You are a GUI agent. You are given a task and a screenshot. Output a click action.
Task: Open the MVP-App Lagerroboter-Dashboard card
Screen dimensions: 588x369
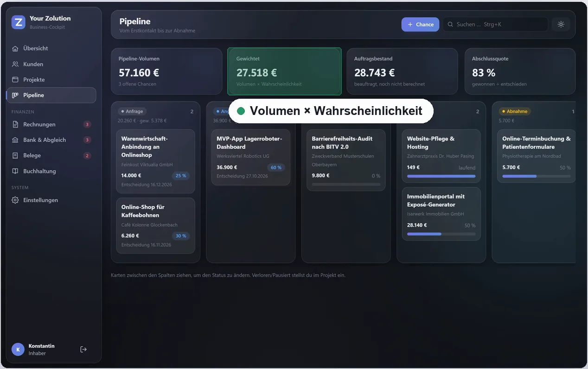click(251, 158)
